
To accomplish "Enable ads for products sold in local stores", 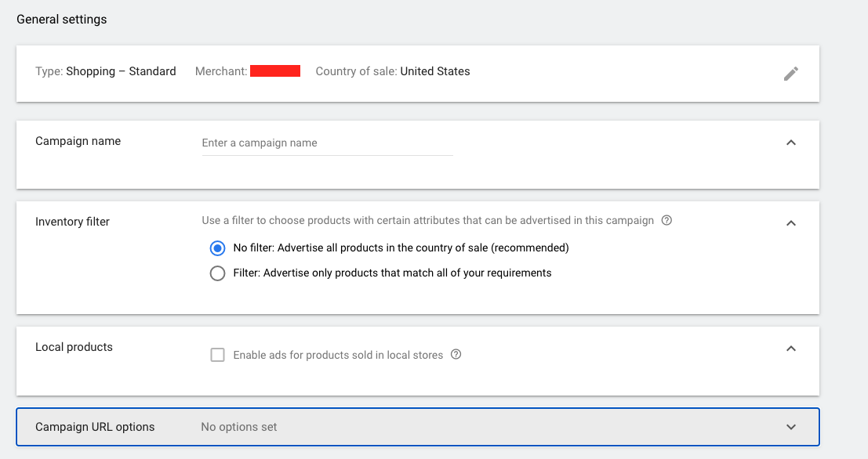I will 217,354.
